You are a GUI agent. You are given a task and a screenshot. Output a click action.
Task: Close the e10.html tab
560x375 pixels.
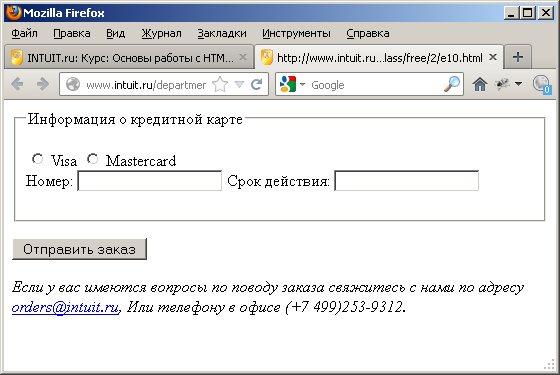click(x=493, y=57)
